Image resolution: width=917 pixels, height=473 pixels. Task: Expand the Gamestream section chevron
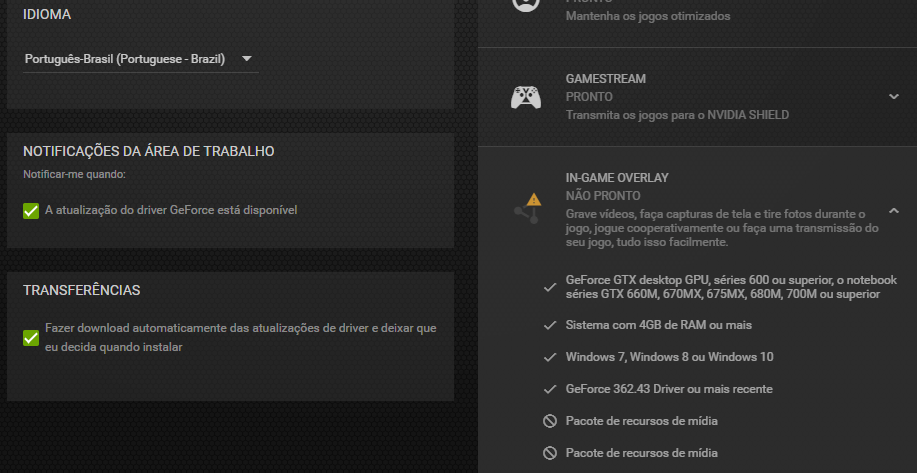[894, 96]
